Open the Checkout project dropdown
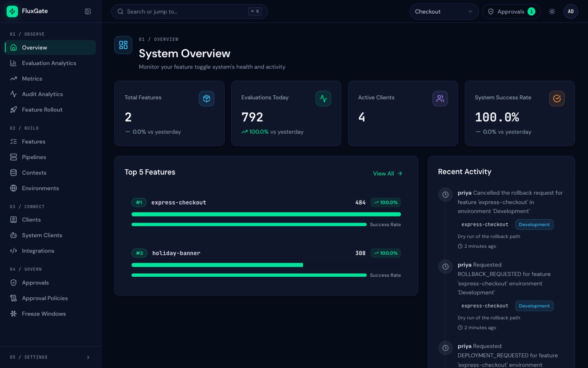Image resolution: width=588 pixels, height=368 pixels. (x=444, y=11)
